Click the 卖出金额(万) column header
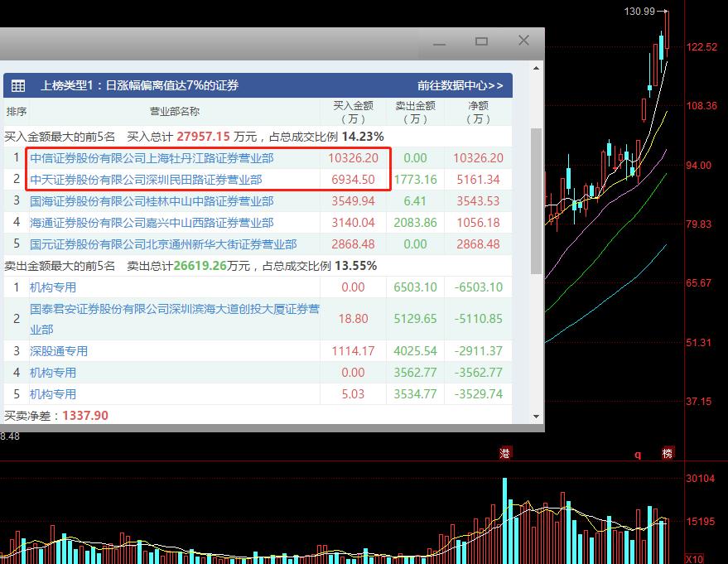728x564 pixels. pyautogui.click(x=416, y=113)
